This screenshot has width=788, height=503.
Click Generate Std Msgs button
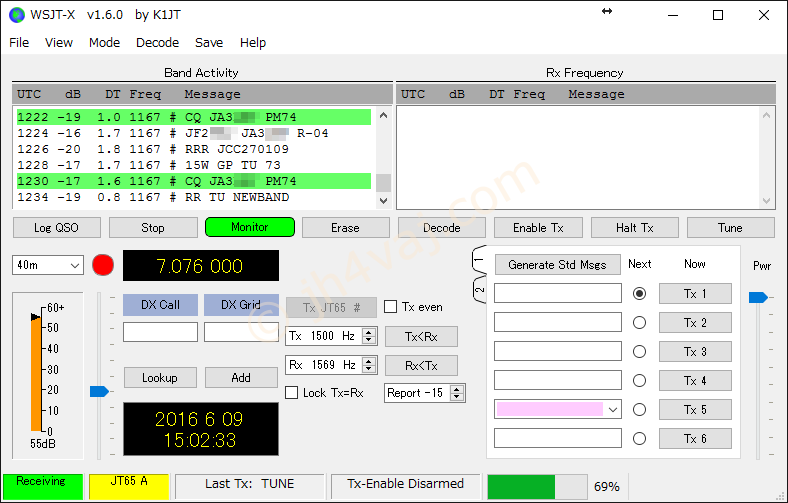[x=557, y=265]
